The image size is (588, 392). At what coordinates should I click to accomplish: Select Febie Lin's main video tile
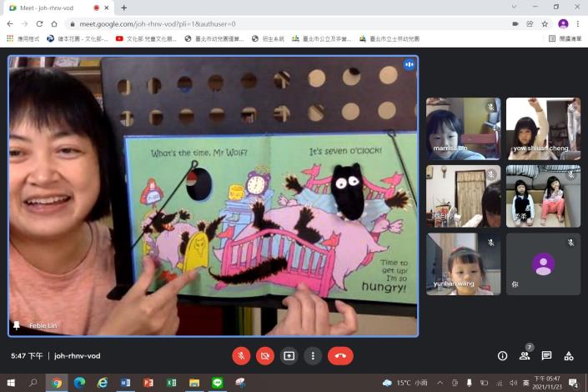tap(213, 196)
